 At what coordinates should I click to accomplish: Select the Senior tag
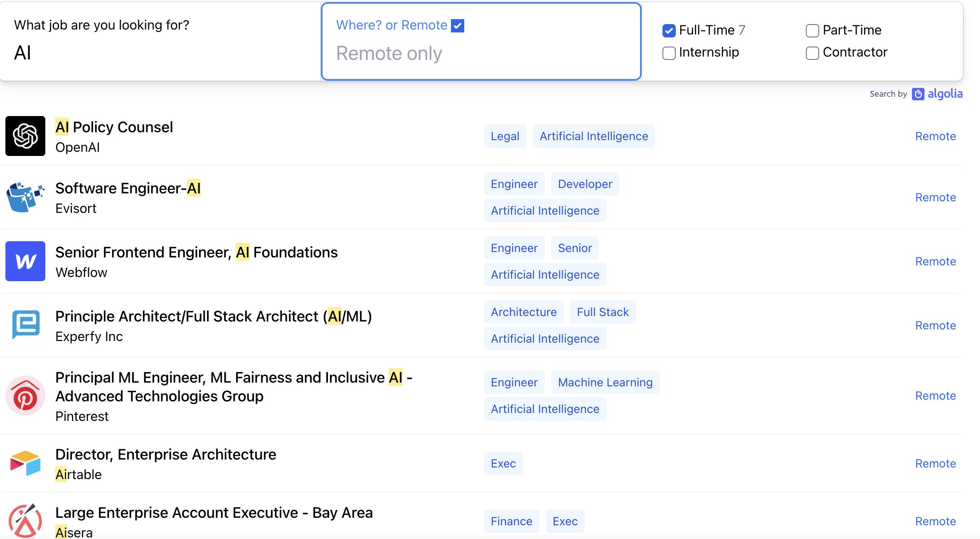pyautogui.click(x=575, y=248)
